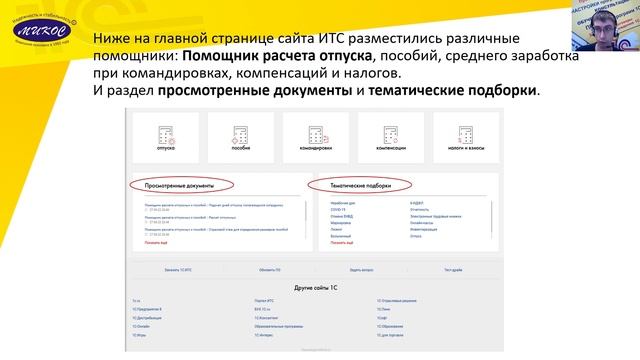Click the Задать вопрос footer link
Viewport: 640px width, 360px height.
362,270
